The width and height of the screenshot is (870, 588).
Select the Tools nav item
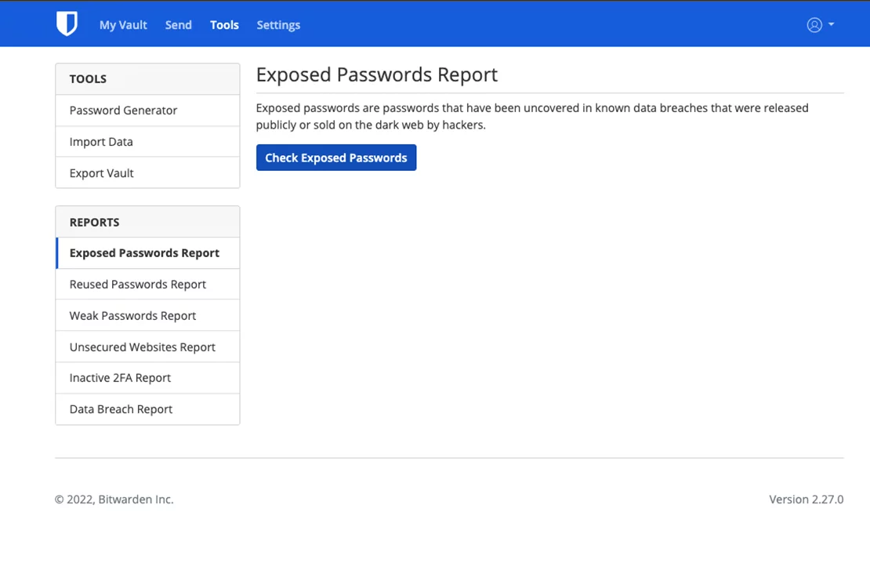(224, 25)
